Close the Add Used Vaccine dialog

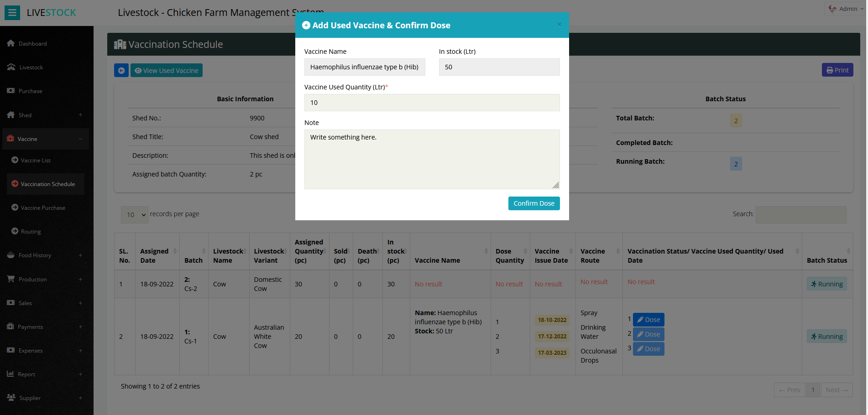[x=559, y=25]
